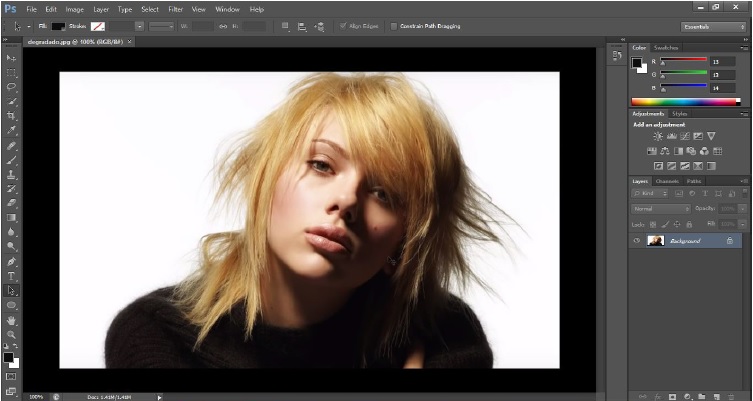The height and width of the screenshot is (401, 753).
Task: Switch to the Swatches tab
Action: (665, 48)
